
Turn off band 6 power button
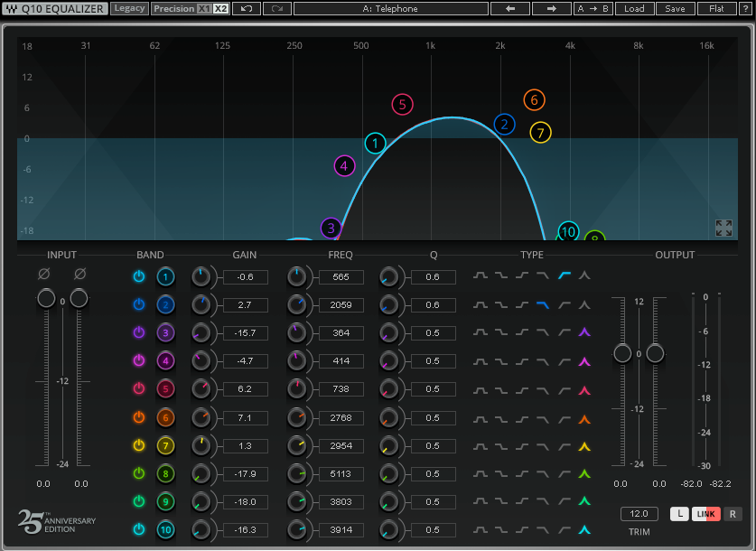click(139, 417)
